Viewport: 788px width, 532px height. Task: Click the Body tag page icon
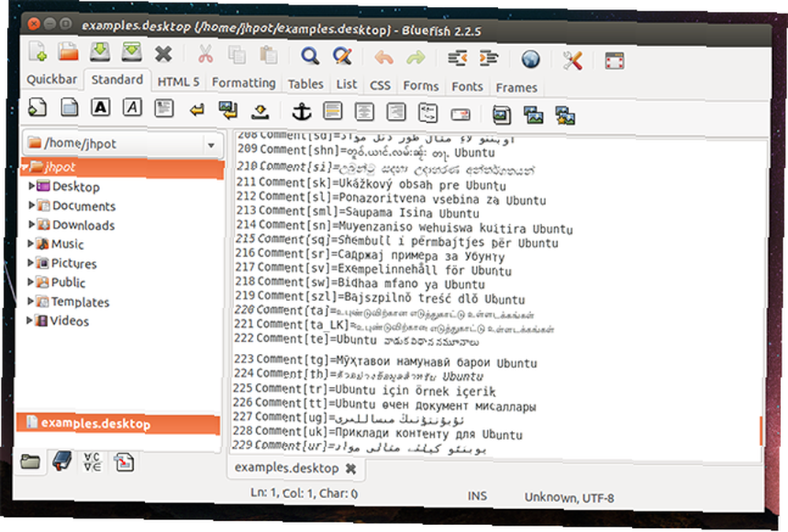tap(69, 107)
